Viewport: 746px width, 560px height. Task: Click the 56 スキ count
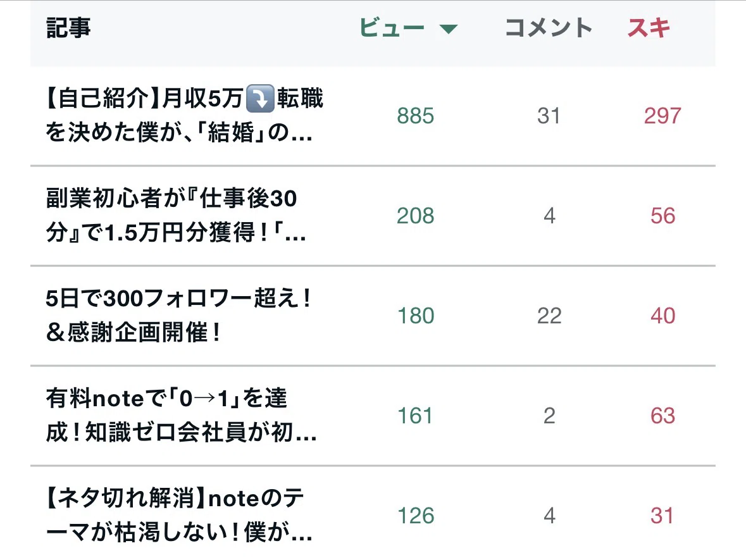click(x=662, y=216)
